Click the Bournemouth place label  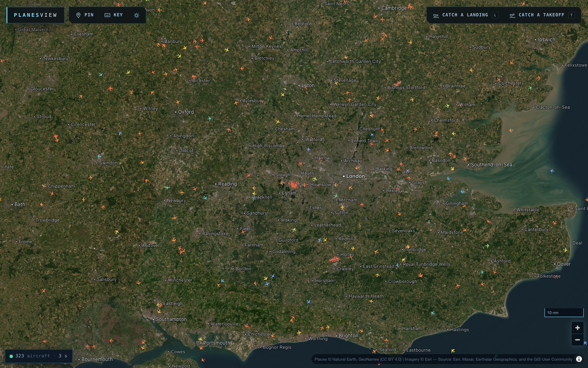97,359
